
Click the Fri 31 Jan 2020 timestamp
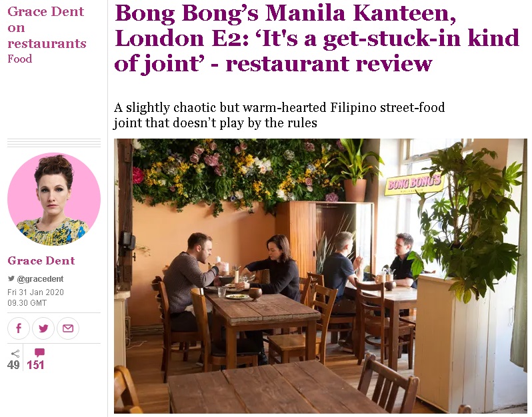35,292
